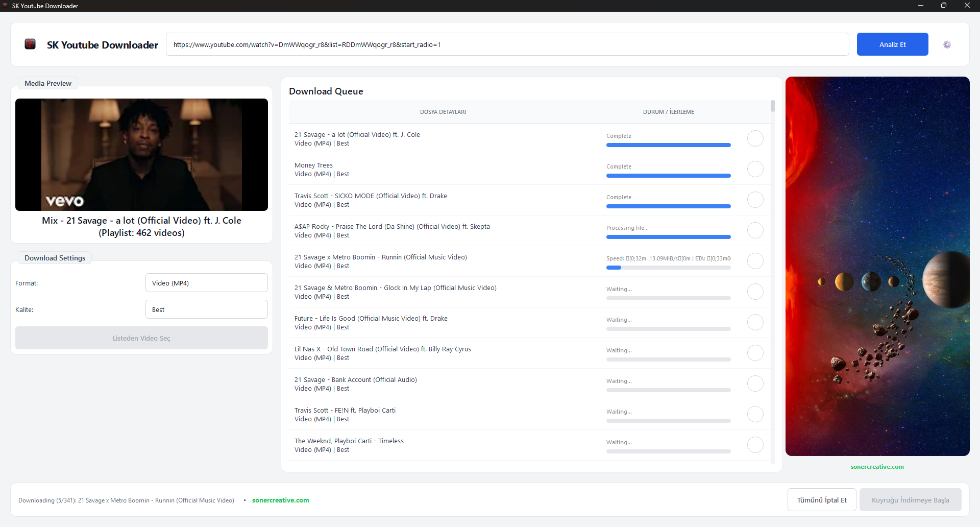Cancel The Weeknd Timeless queue entry
The height and width of the screenshot is (527, 980).
(755, 445)
